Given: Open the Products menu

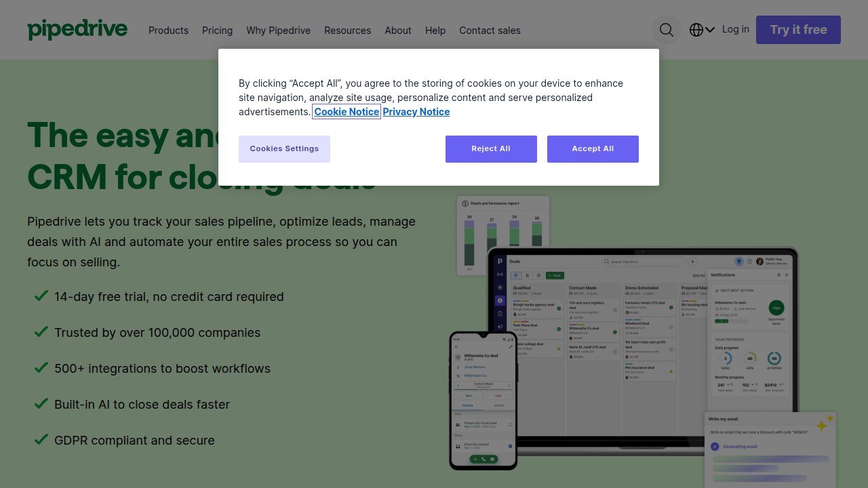Looking at the screenshot, I should [168, 30].
